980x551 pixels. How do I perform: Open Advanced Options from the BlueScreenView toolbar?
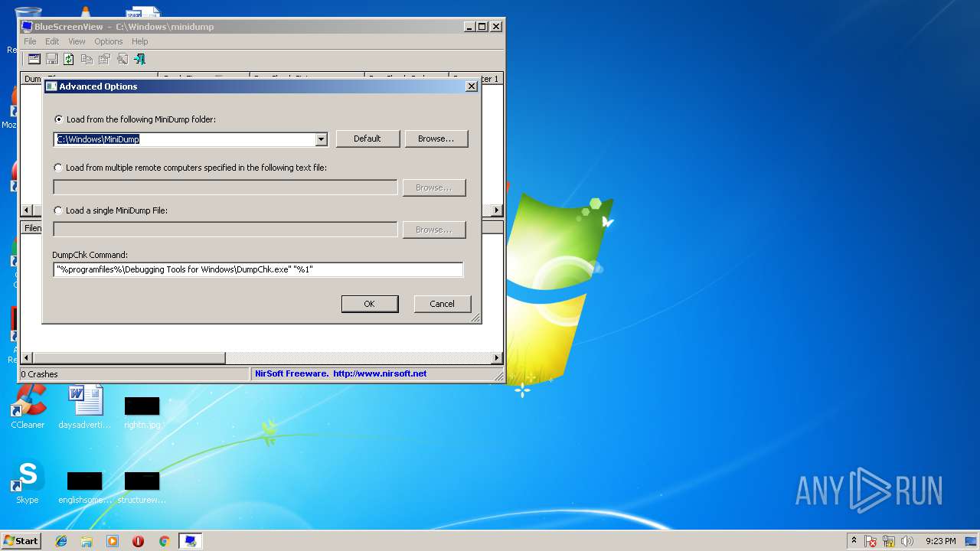click(x=34, y=59)
